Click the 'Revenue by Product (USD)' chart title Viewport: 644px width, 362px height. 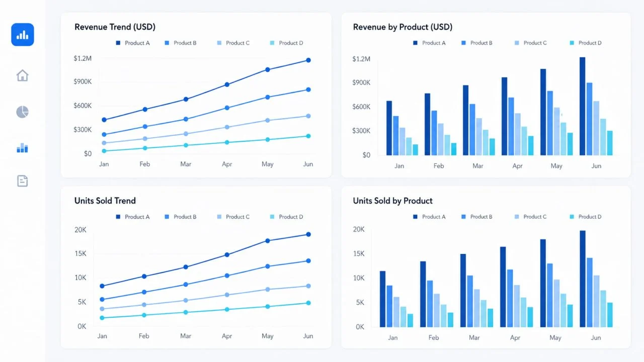(403, 27)
